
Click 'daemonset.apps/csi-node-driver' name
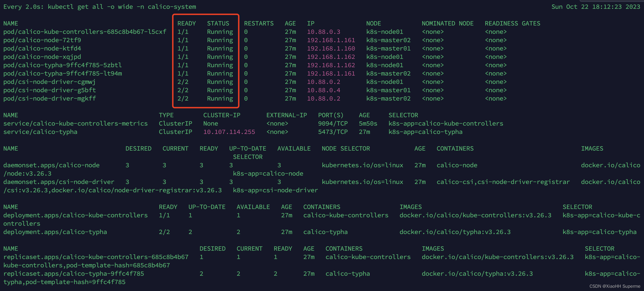[x=59, y=182]
